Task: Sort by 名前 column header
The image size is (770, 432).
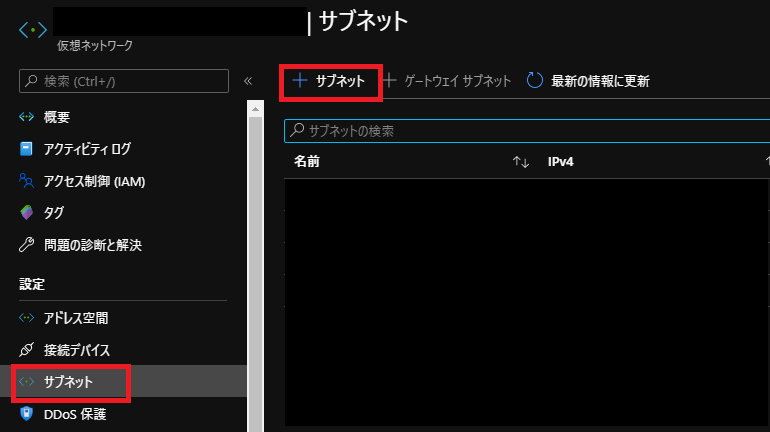Action: (x=307, y=162)
